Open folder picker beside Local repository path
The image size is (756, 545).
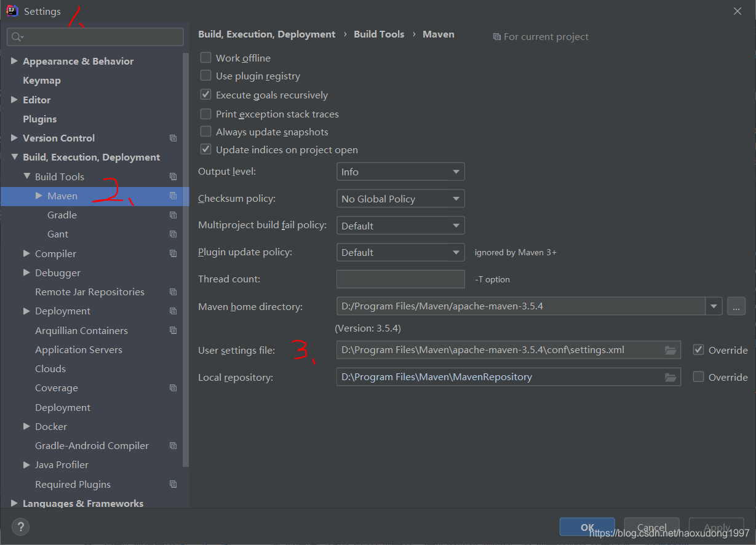coord(670,376)
